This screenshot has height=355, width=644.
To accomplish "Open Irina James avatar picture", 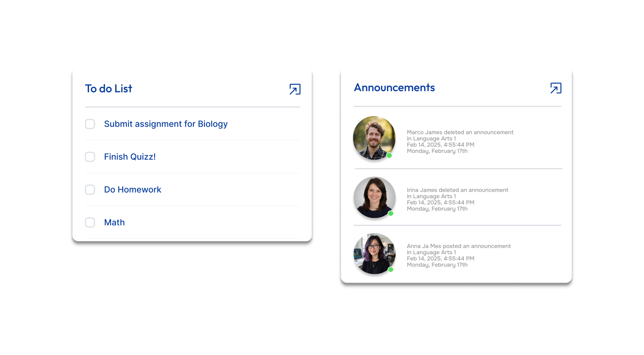I will [x=374, y=197].
